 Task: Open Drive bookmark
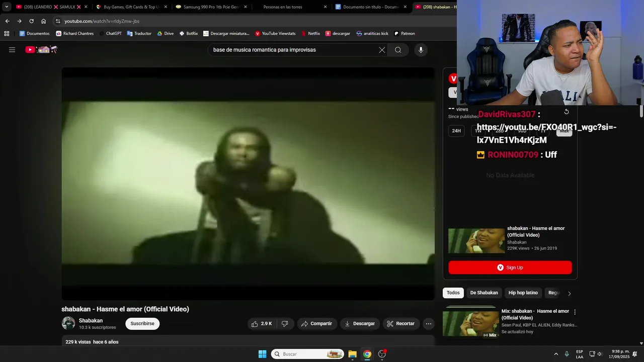tap(165, 34)
